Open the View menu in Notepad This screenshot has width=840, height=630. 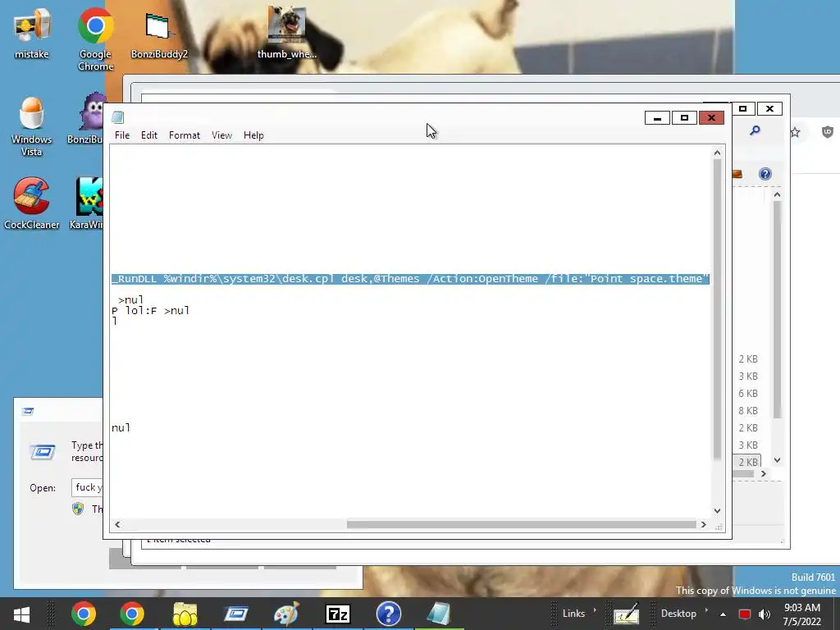pos(221,135)
